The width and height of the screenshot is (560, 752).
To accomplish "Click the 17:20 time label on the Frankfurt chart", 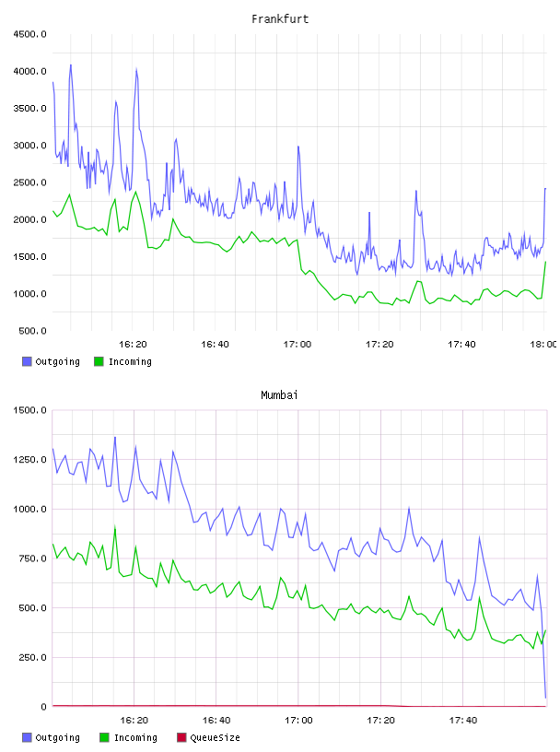I will coord(379,345).
